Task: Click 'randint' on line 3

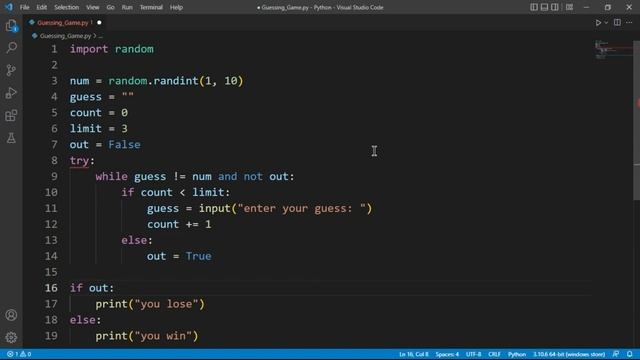Action: tap(176, 81)
